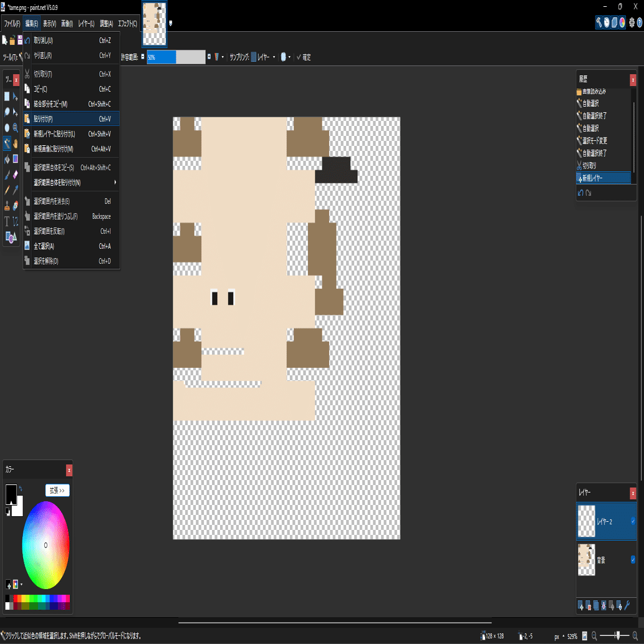The height and width of the screenshot is (644, 644).
Task: Select the Pencil tool
Action: coord(7,190)
